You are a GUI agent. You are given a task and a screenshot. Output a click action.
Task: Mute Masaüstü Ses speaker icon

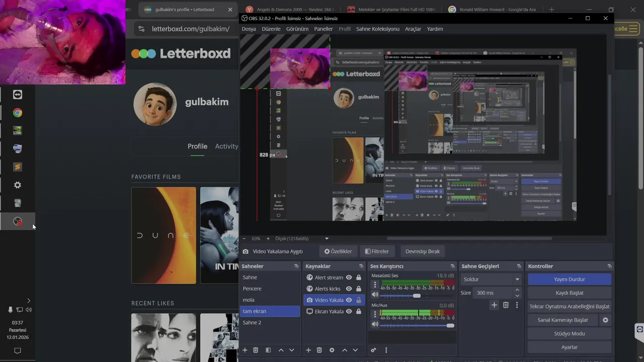(x=375, y=295)
